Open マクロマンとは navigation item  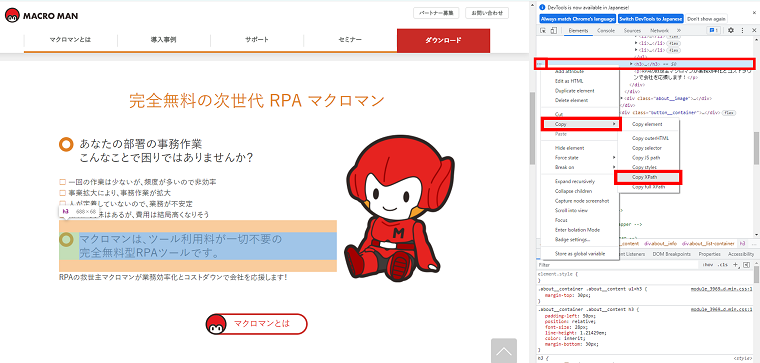[x=70, y=40]
